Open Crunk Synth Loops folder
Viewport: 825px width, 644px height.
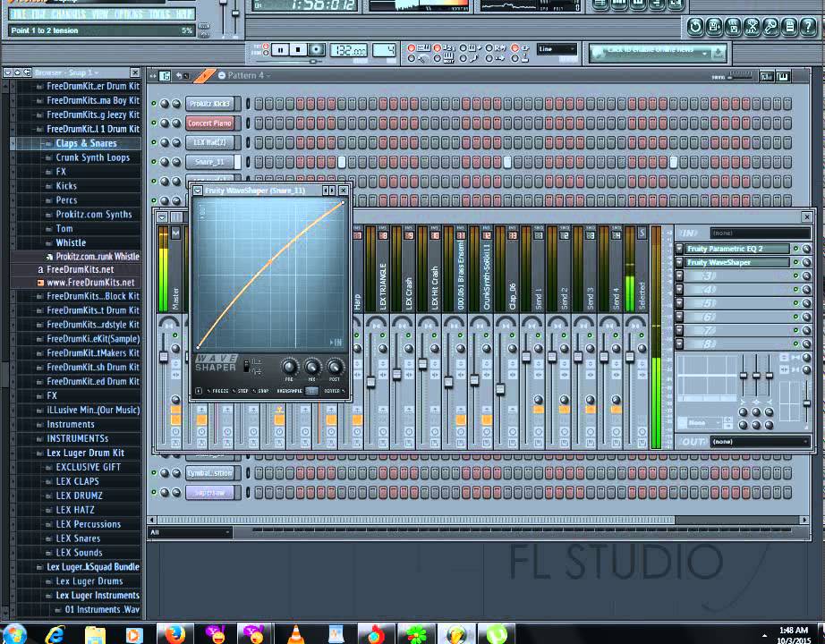[x=92, y=157]
